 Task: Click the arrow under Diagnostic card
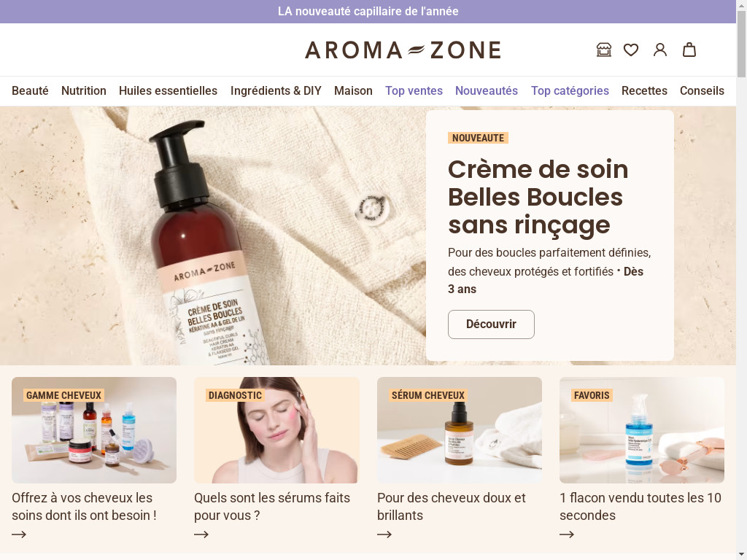point(201,534)
